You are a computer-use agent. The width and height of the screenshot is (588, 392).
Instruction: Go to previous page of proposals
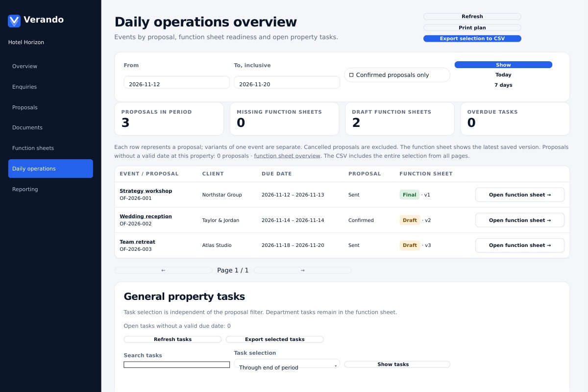pos(163,270)
